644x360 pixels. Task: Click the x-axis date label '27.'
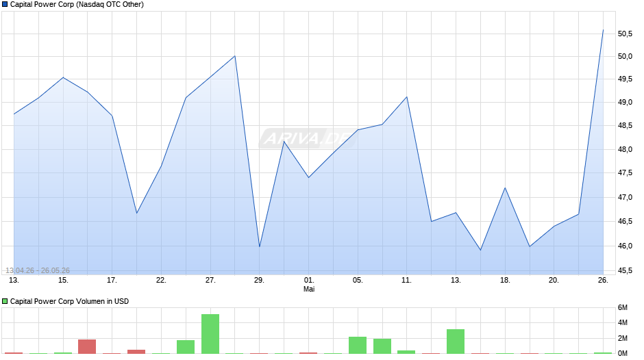click(x=210, y=281)
